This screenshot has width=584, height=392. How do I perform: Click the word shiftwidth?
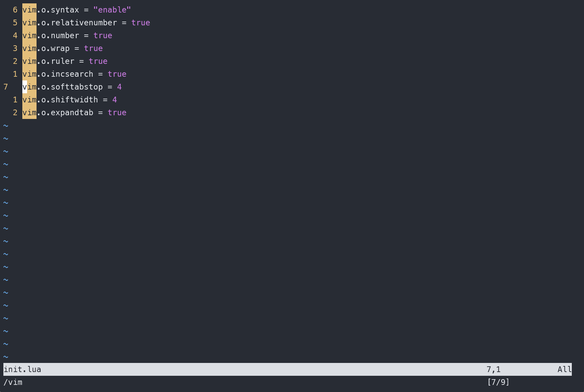(x=74, y=100)
